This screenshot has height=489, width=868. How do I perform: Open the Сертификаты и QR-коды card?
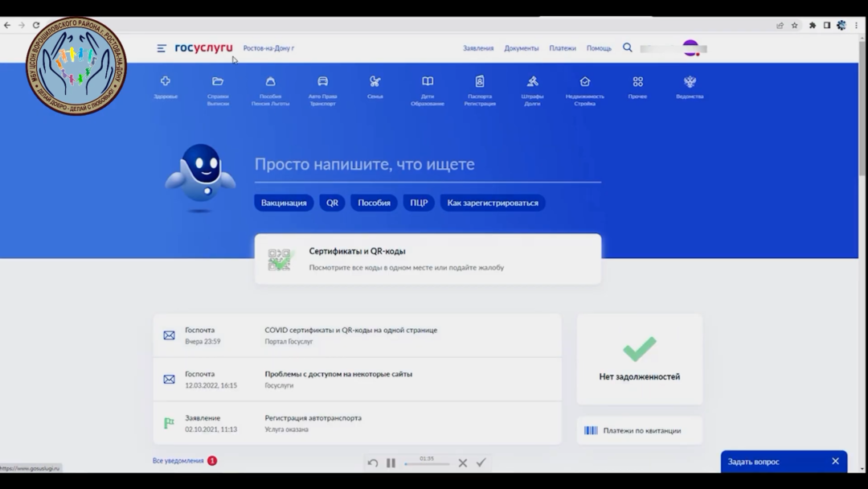coord(428,259)
